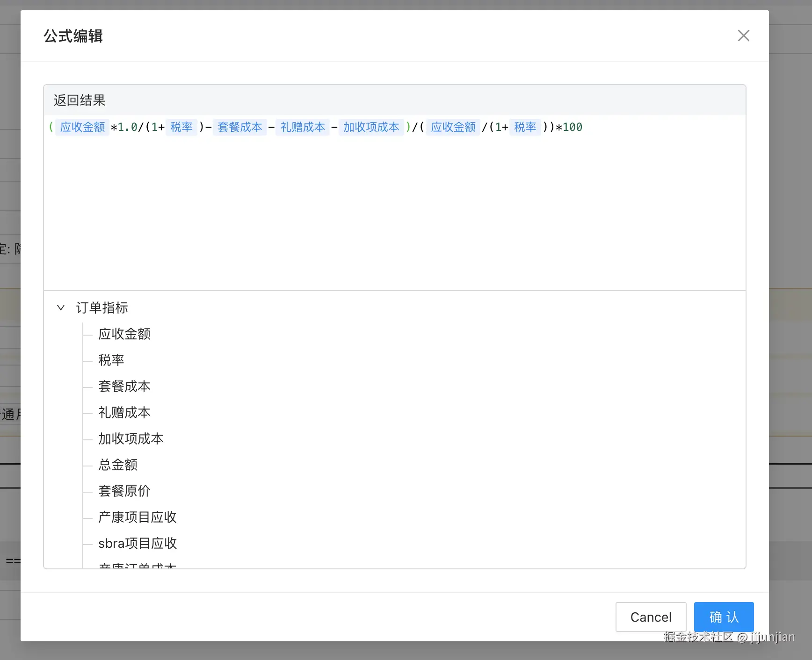The width and height of the screenshot is (812, 660).
Task: Click the 礼赠成本 tag in formula
Action: point(303,127)
